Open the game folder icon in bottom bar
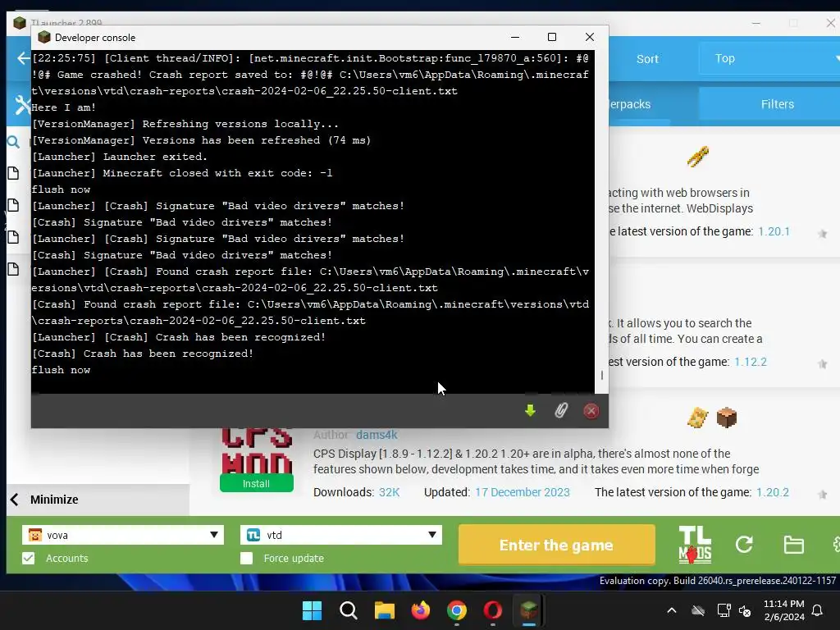This screenshot has width=840, height=630. pos(793,545)
